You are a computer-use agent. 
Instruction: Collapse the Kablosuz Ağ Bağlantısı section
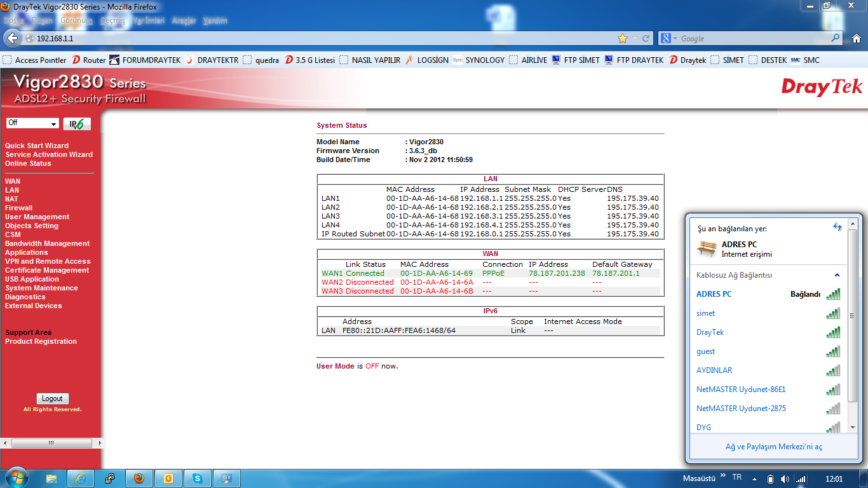pos(837,275)
